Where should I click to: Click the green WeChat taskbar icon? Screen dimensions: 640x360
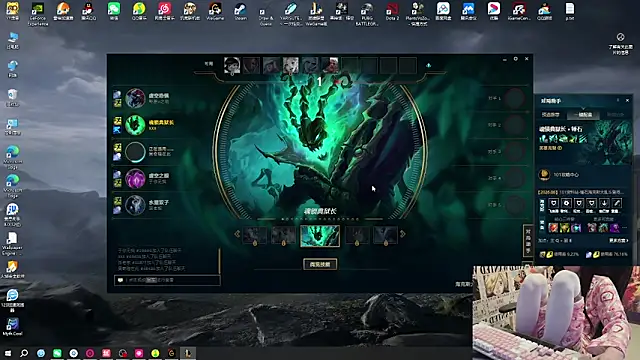coord(57,353)
